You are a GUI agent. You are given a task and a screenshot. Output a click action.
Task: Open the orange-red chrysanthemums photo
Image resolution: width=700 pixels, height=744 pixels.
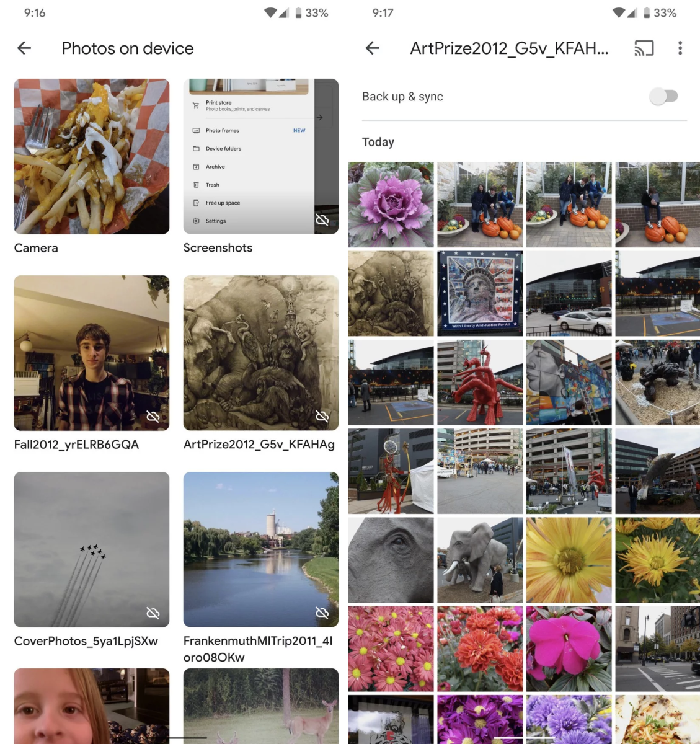click(480, 649)
